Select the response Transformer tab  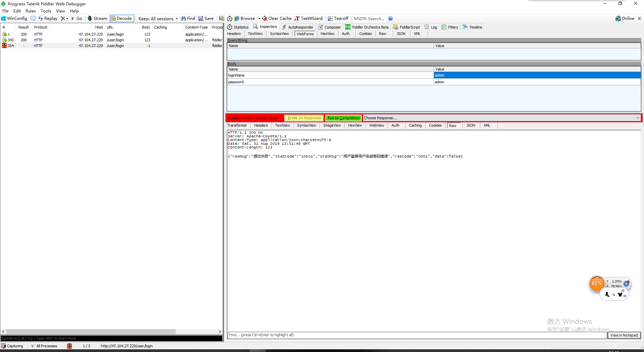[237, 125]
